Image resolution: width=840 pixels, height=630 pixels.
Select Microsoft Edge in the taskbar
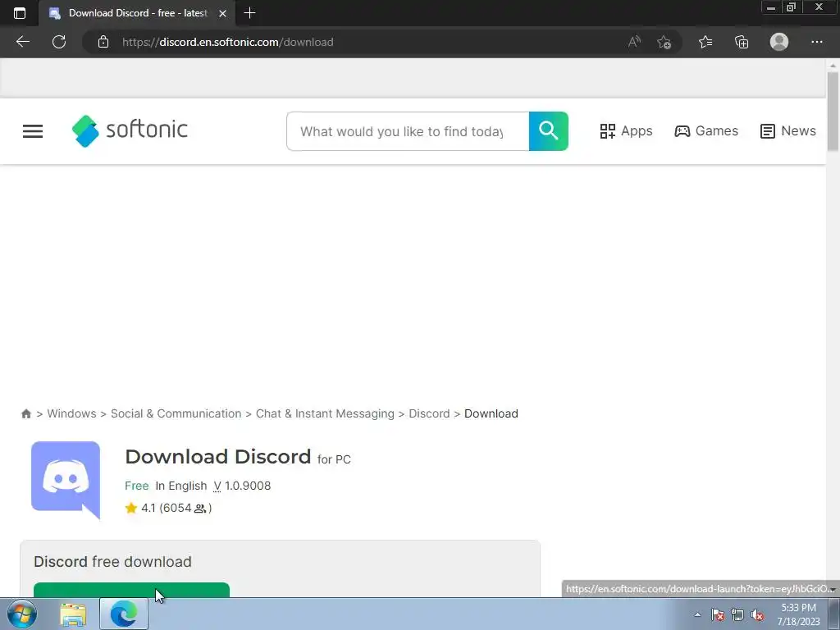124,614
